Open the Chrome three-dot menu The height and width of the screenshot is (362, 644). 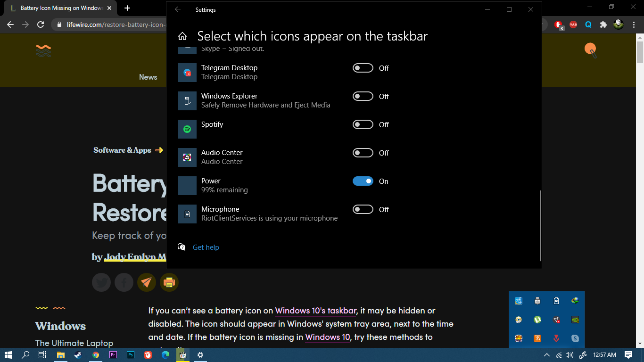coord(634,25)
